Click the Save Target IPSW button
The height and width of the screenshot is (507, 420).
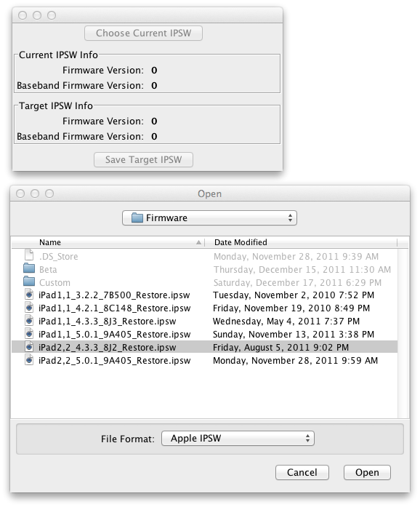pyautogui.click(x=143, y=160)
